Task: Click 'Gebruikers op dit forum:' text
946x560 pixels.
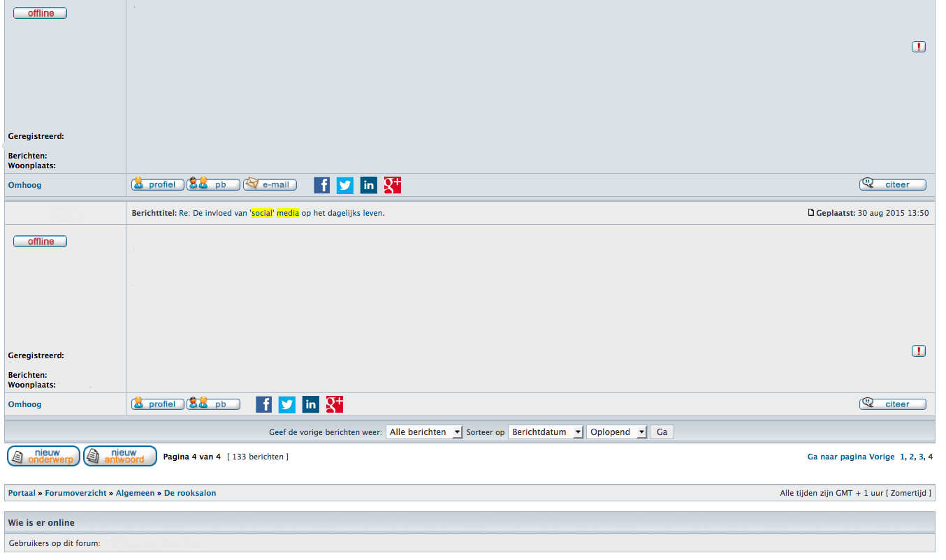Action: (54, 543)
